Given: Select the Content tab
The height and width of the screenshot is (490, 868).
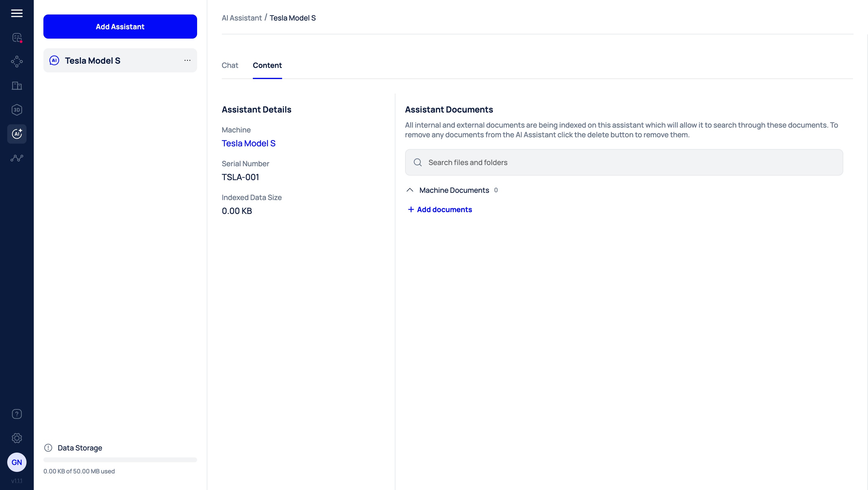Looking at the screenshot, I should point(267,65).
